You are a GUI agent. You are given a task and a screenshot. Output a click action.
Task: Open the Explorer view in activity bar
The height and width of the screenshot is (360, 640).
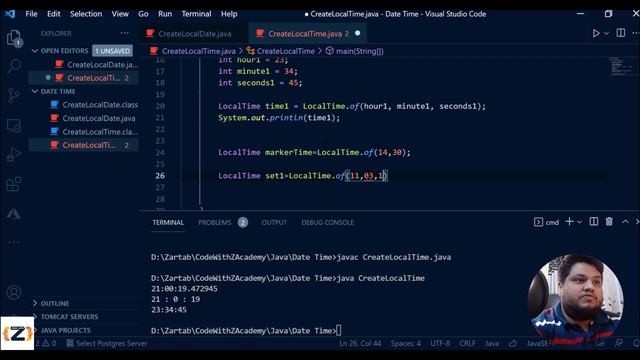[14, 38]
